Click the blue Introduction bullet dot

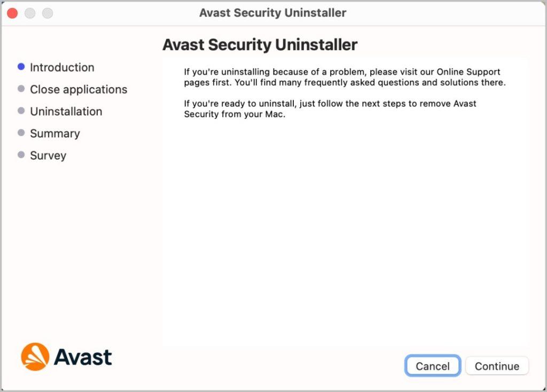21,67
